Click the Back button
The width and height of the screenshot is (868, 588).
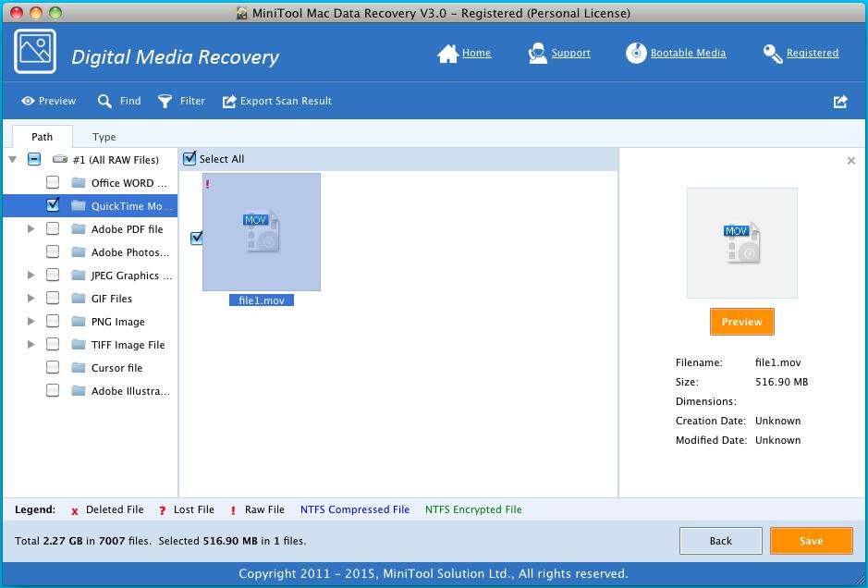tap(721, 541)
